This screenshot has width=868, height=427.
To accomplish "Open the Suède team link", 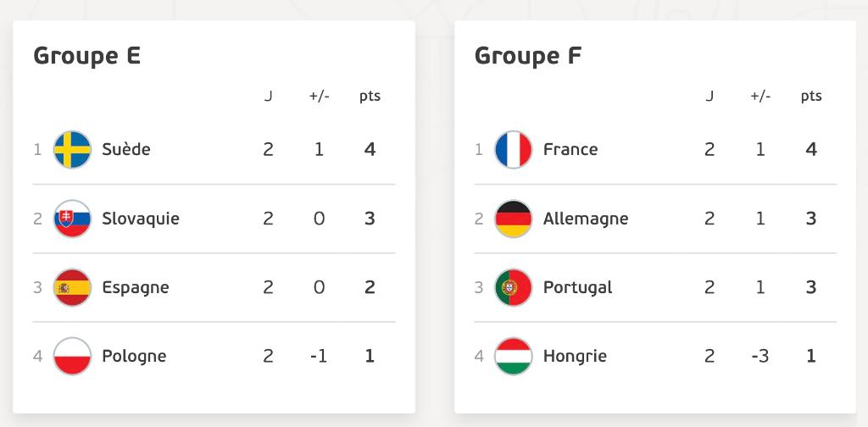I will (126, 149).
